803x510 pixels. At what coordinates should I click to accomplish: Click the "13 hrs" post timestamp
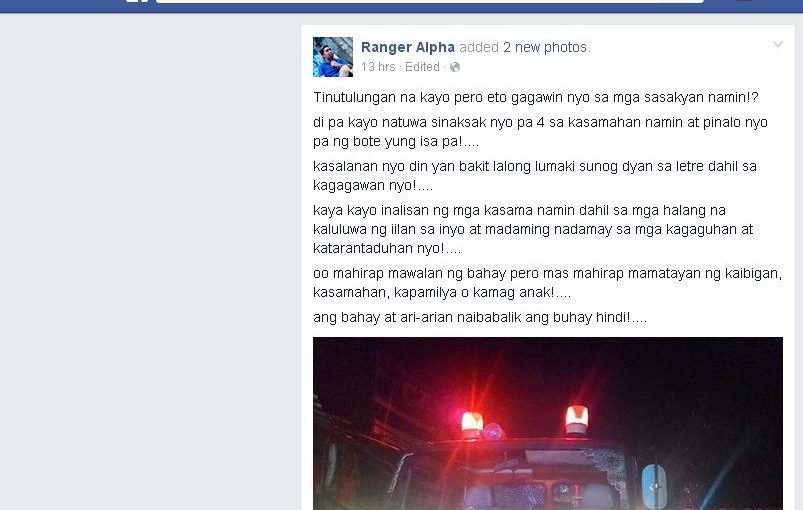point(378,67)
